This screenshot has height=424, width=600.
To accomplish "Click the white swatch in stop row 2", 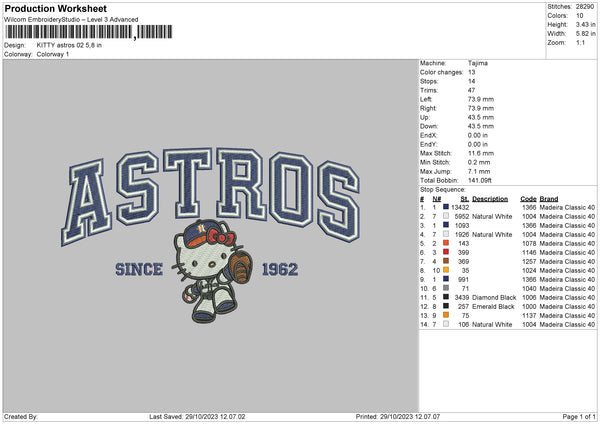I will [446, 216].
